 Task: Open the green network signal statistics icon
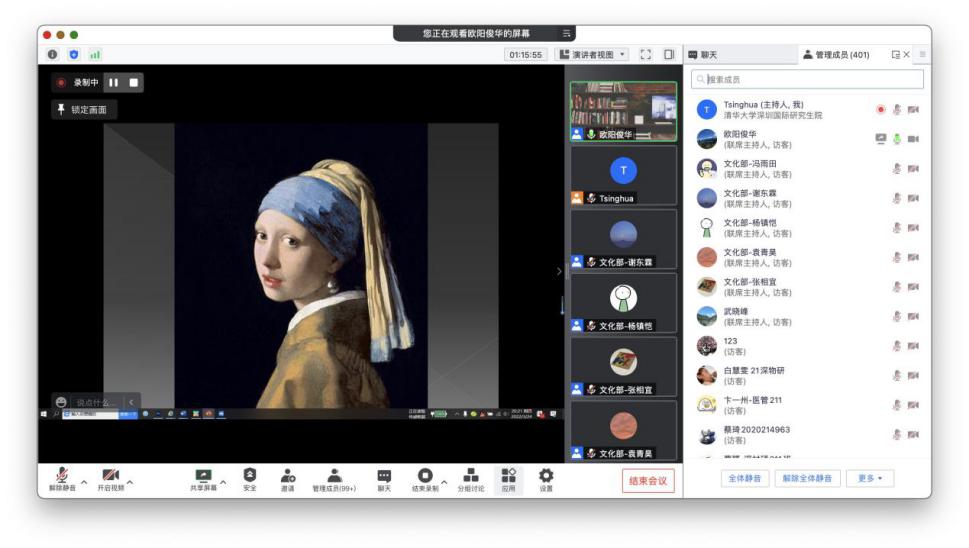point(95,54)
